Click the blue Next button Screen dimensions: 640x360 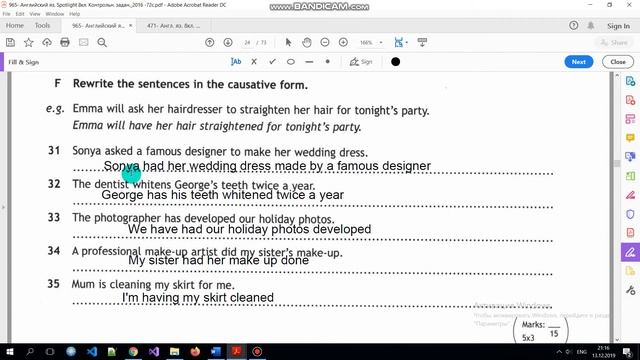pyautogui.click(x=579, y=62)
